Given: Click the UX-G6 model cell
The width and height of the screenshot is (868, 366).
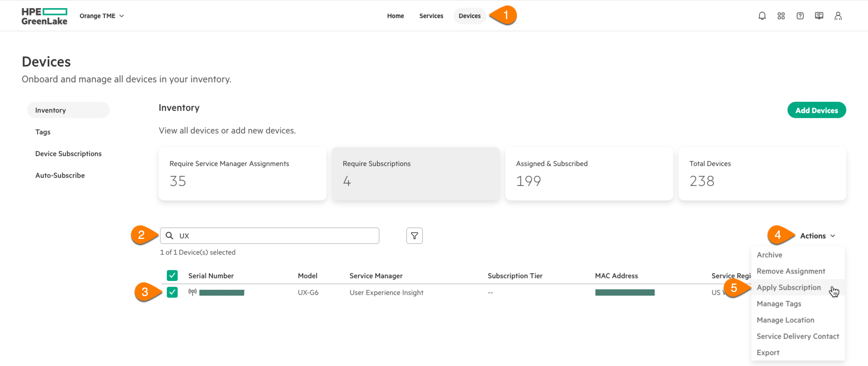Looking at the screenshot, I should [x=308, y=292].
